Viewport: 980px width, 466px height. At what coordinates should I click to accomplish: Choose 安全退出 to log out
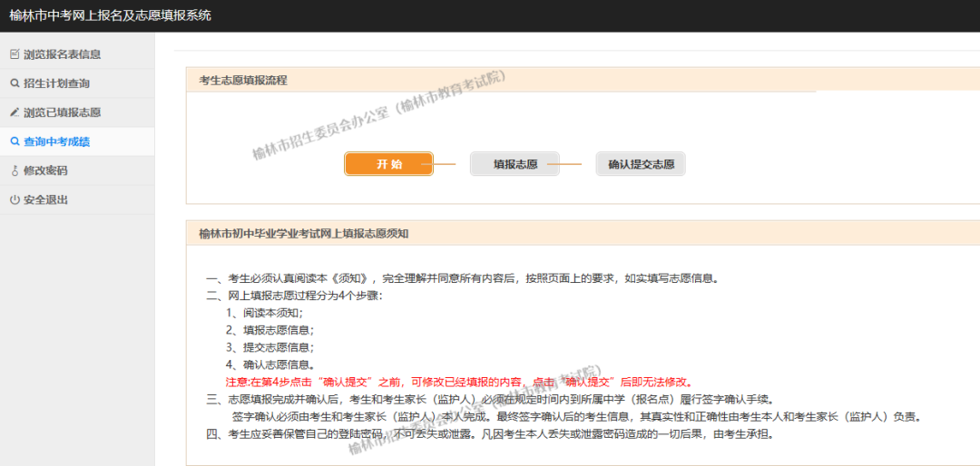pyautogui.click(x=45, y=199)
